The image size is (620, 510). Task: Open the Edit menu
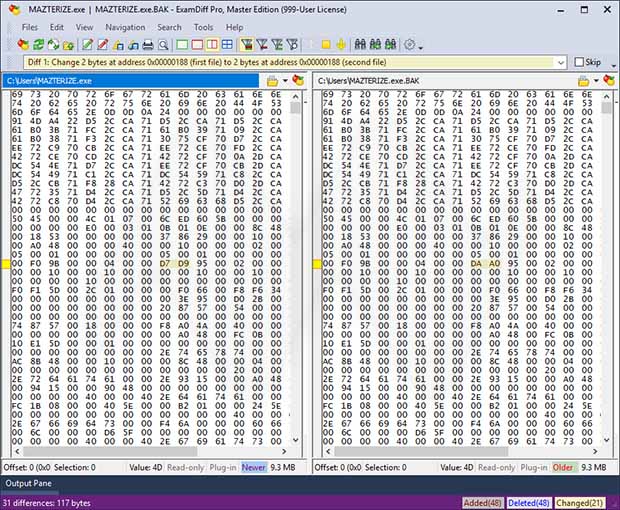click(x=57, y=27)
